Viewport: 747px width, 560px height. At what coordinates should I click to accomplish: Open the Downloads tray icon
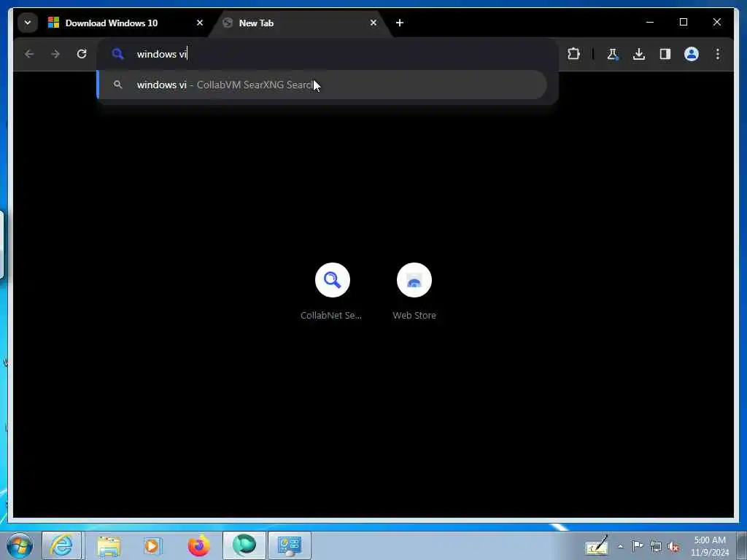[639, 54]
